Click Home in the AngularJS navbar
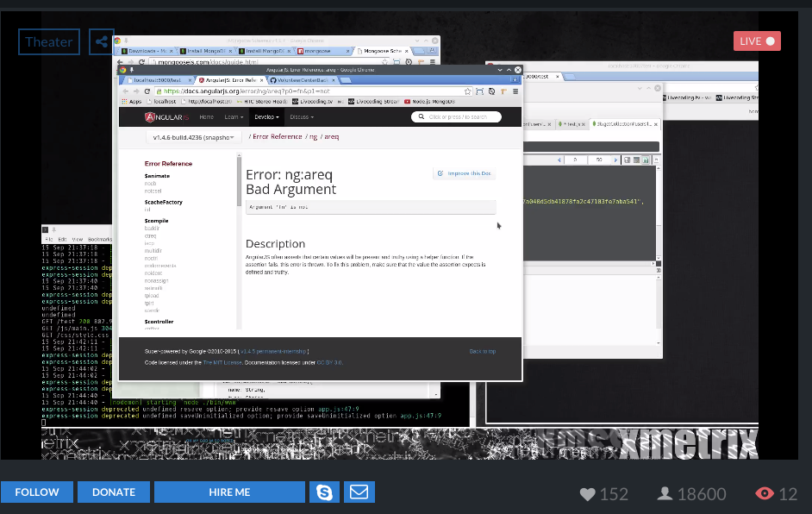The width and height of the screenshot is (812, 514). click(207, 117)
